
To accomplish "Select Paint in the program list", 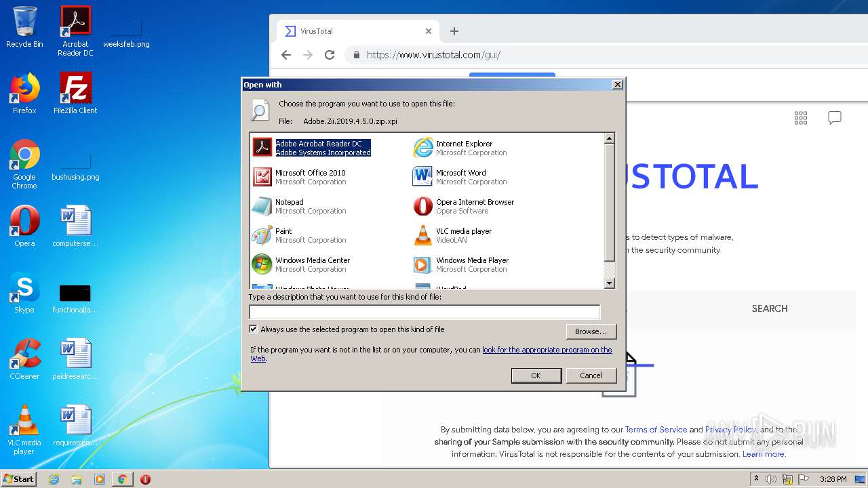I will coord(299,235).
